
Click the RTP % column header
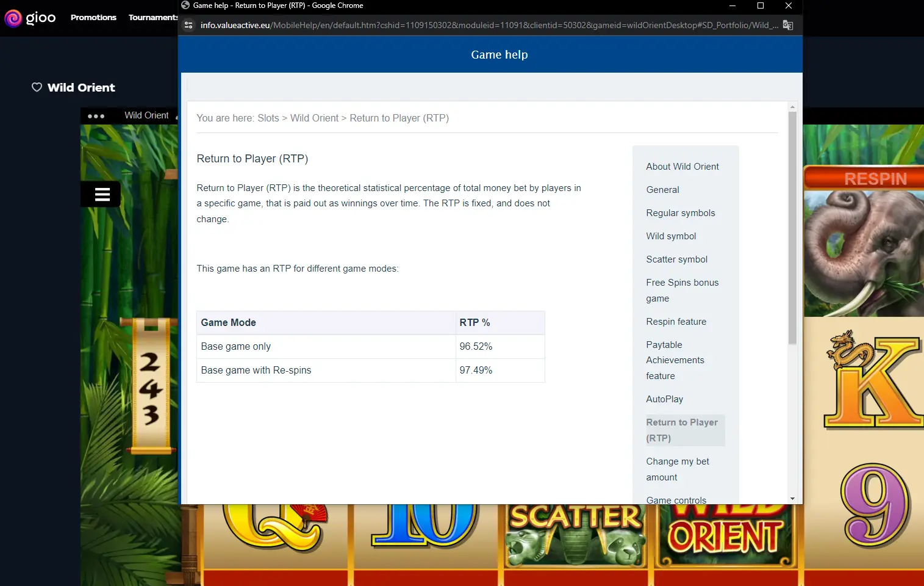(x=500, y=323)
